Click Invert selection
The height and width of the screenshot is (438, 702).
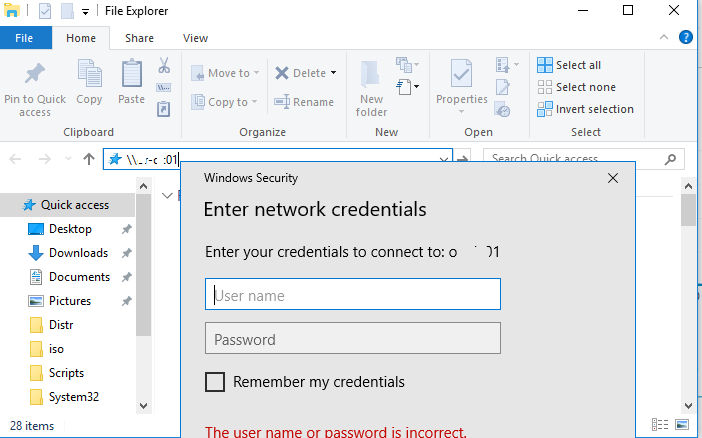pos(585,109)
